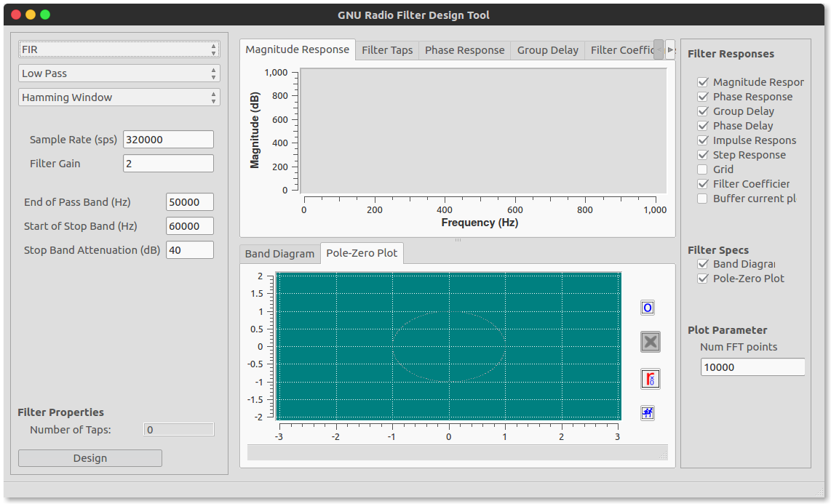Click the Design button
The image size is (831, 504).
click(x=90, y=458)
